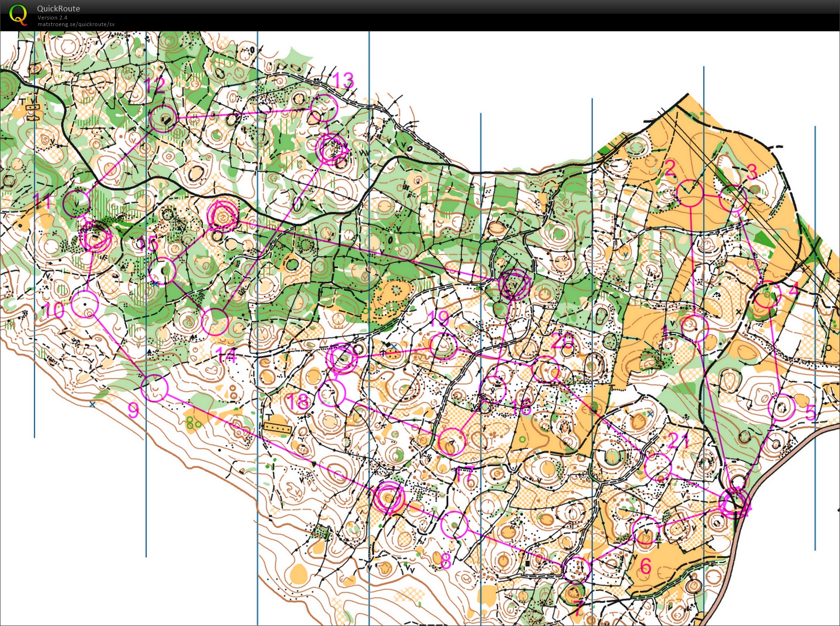Screen dimensions: 840x626
Task: Select control circle 18 on the map
Action: (x=332, y=393)
